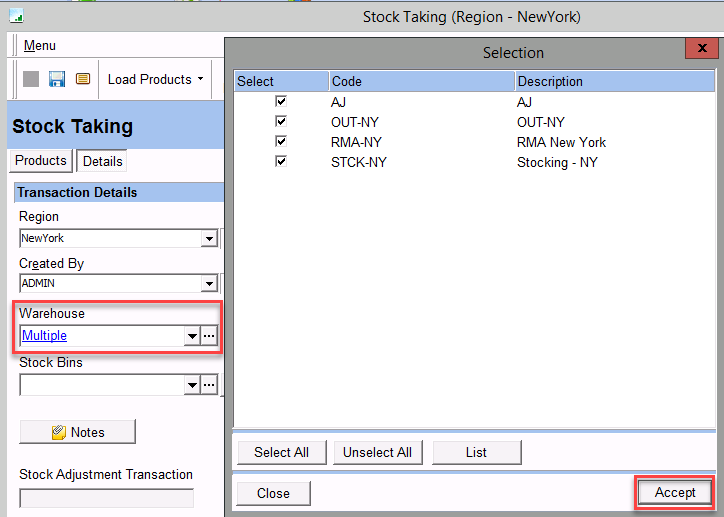Expand the Region dropdown
724x517 pixels.
click(x=209, y=239)
